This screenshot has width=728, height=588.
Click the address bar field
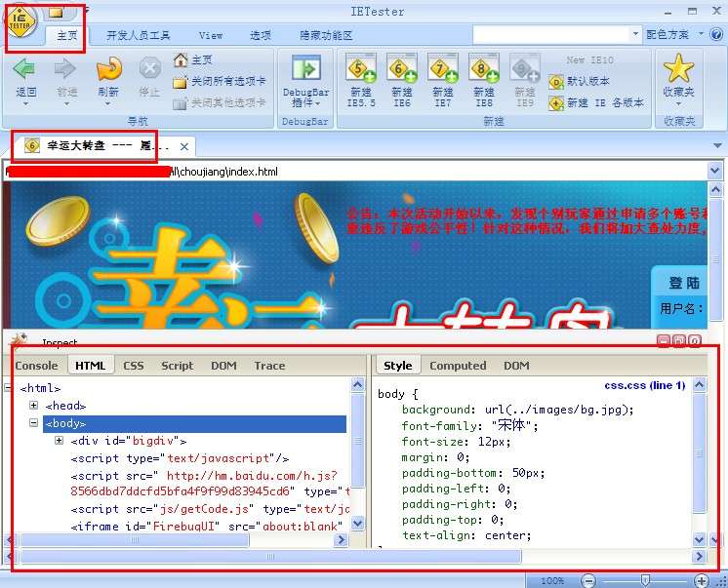click(355, 172)
